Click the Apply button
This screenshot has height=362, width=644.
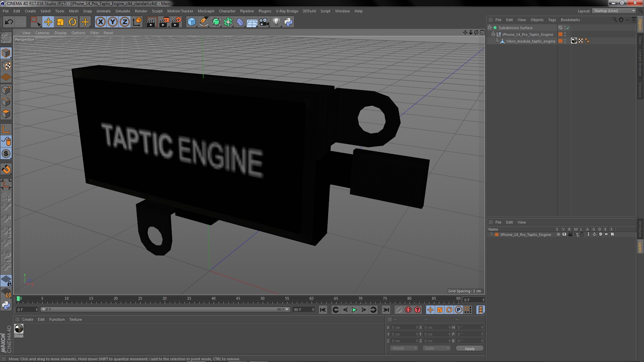470,349
